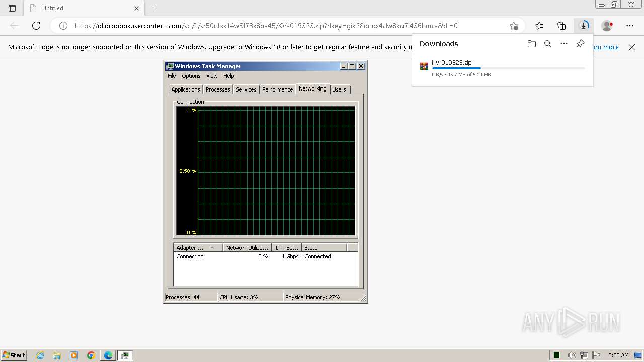This screenshot has height=362, width=644.
Task: Open the Windows Start menu
Action: pyautogui.click(x=14, y=355)
